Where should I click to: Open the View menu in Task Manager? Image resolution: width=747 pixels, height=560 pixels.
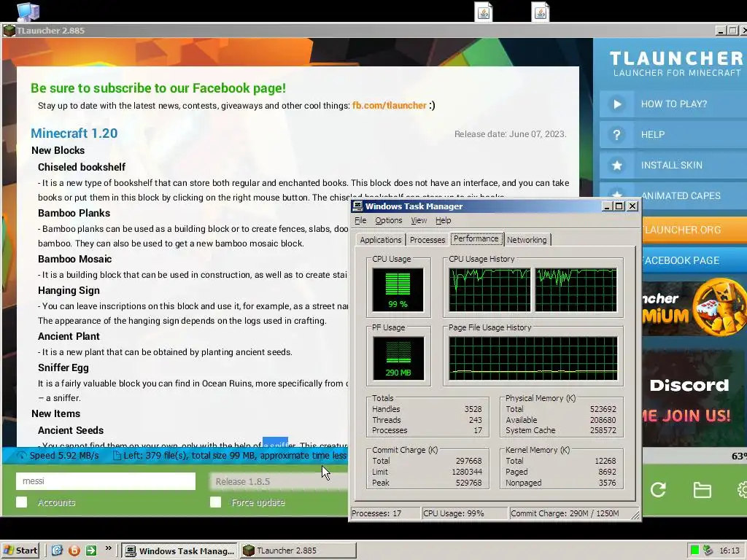click(x=419, y=220)
